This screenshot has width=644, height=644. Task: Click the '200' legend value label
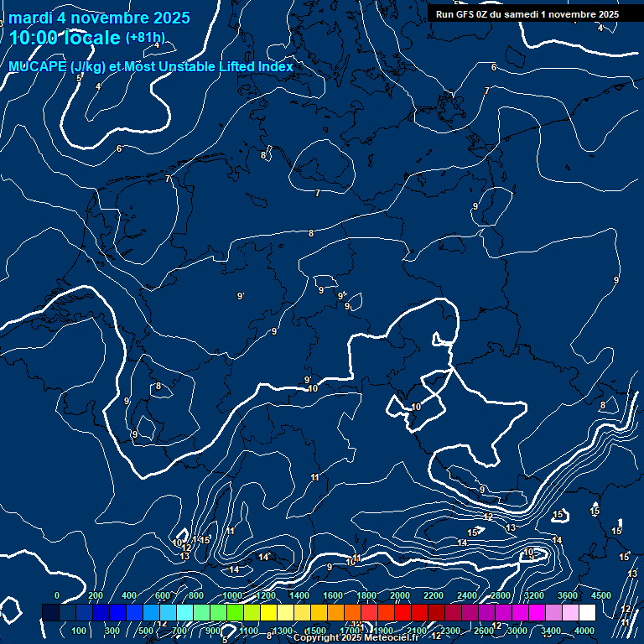click(x=96, y=595)
